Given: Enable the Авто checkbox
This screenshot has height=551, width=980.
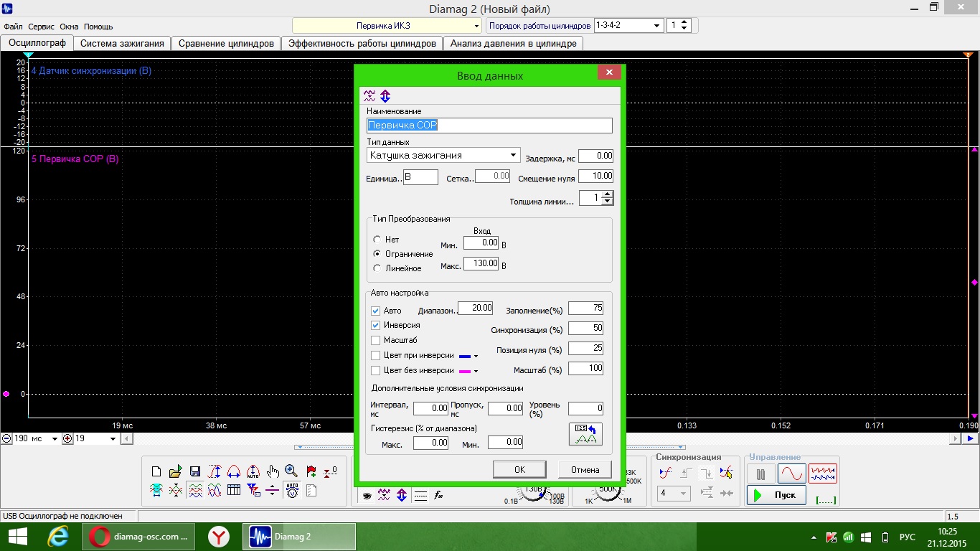Looking at the screenshot, I should tap(375, 311).
